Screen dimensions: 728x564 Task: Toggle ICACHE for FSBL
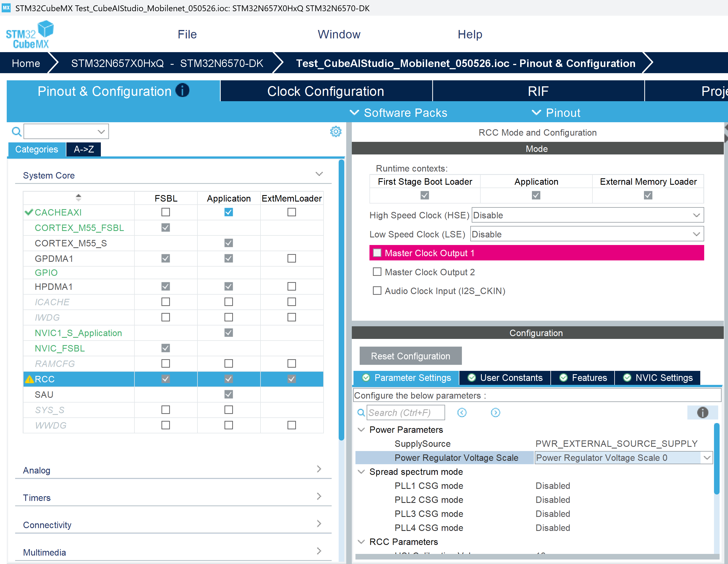(x=166, y=302)
